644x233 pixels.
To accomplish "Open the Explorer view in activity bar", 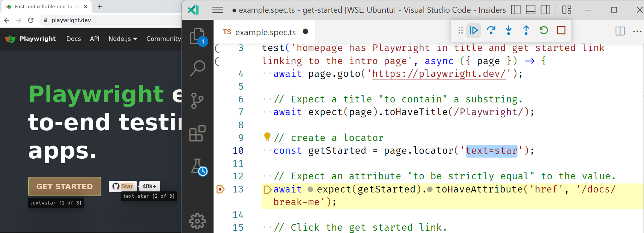I will point(198,37).
